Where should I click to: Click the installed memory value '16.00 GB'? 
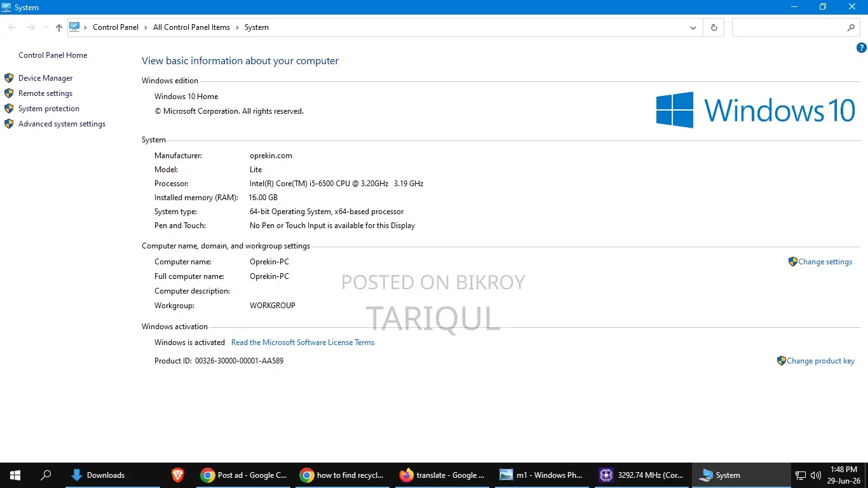(263, 198)
